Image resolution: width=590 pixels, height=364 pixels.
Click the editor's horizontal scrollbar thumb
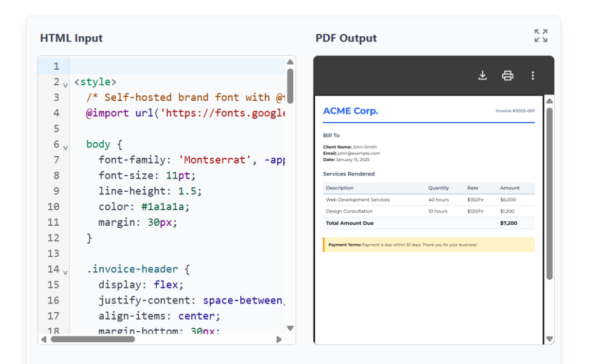(x=92, y=339)
